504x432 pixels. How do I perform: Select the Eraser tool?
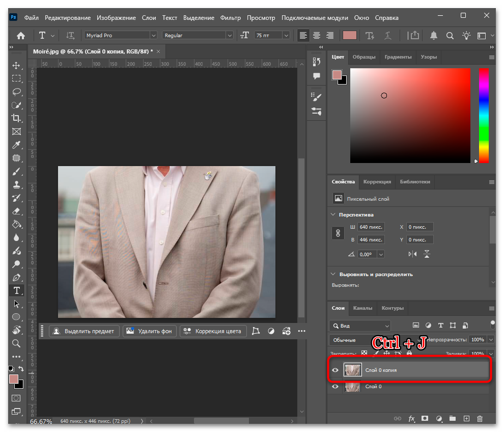(16, 211)
